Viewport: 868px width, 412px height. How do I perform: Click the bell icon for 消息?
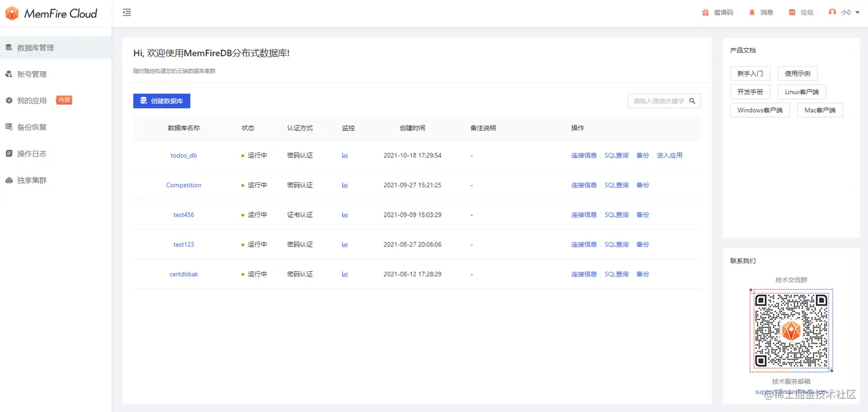pyautogui.click(x=752, y=13)
